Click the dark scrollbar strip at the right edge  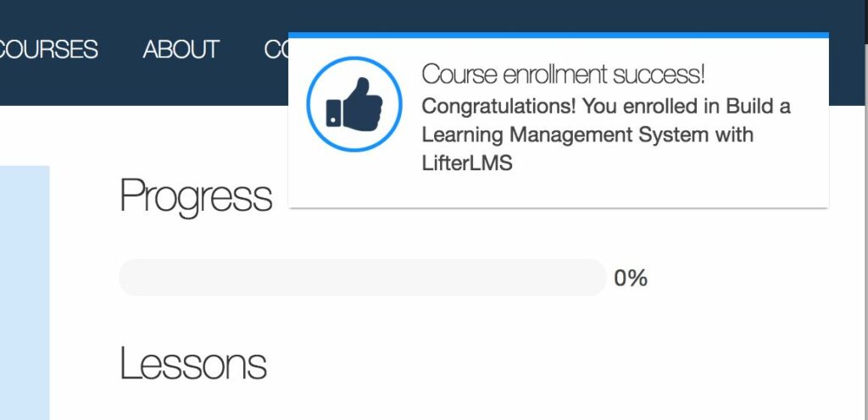[x=866, y=22]
